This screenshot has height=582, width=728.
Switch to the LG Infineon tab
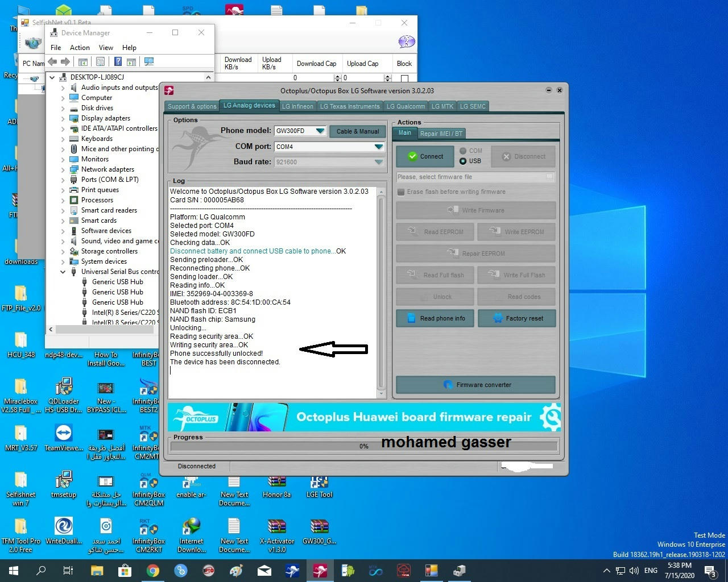297,106
